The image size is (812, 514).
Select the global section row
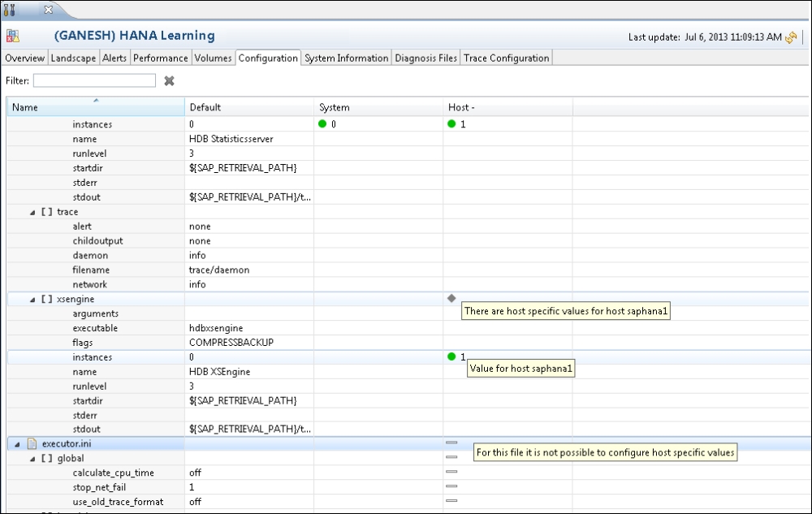coord(409,458)
